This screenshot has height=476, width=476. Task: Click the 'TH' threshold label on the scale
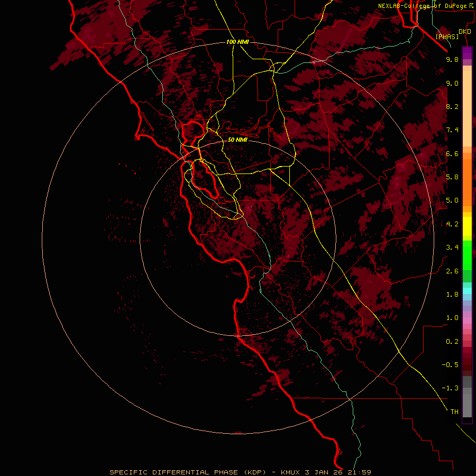coord(454,412)
